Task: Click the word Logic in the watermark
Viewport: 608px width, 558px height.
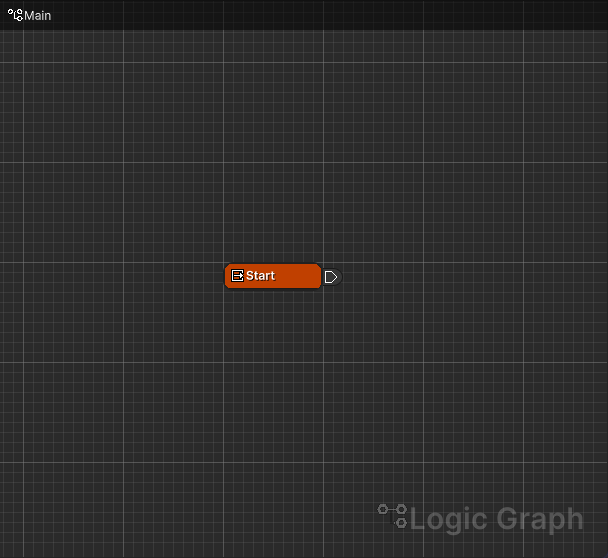Action: [448, 520]
